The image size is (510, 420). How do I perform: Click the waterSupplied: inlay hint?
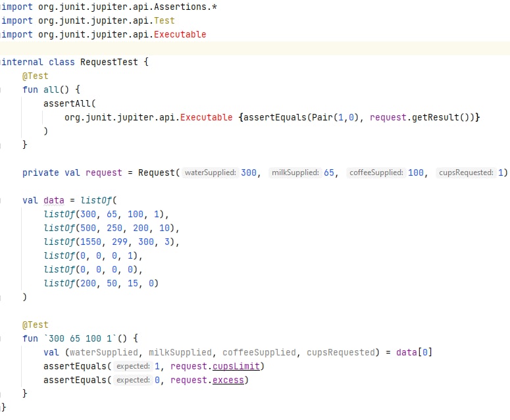tap(211, 172)
